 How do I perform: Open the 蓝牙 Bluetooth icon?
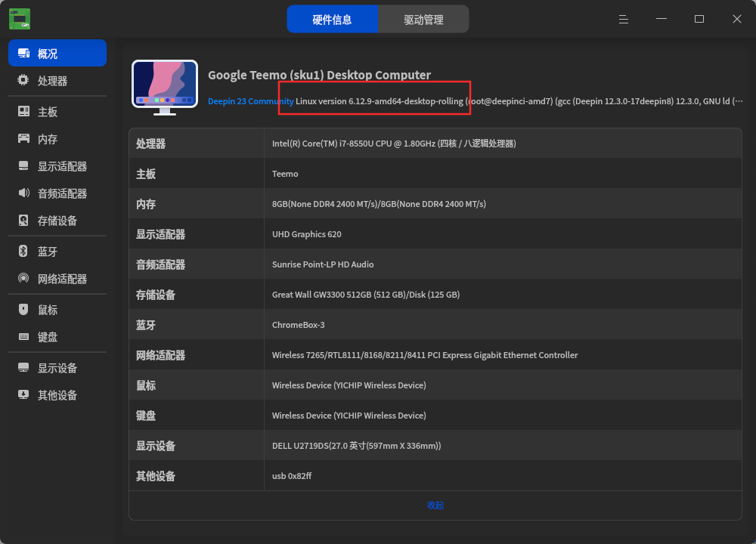coord(23,251)
